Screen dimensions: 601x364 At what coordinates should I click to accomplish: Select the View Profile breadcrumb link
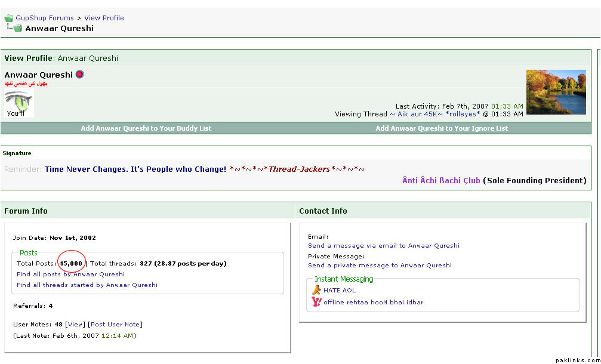pyautogui.click(x=104, y=18)
